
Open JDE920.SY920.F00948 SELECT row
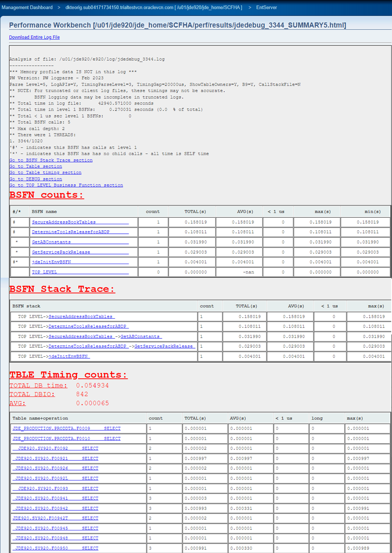click(x=55, y=538)
